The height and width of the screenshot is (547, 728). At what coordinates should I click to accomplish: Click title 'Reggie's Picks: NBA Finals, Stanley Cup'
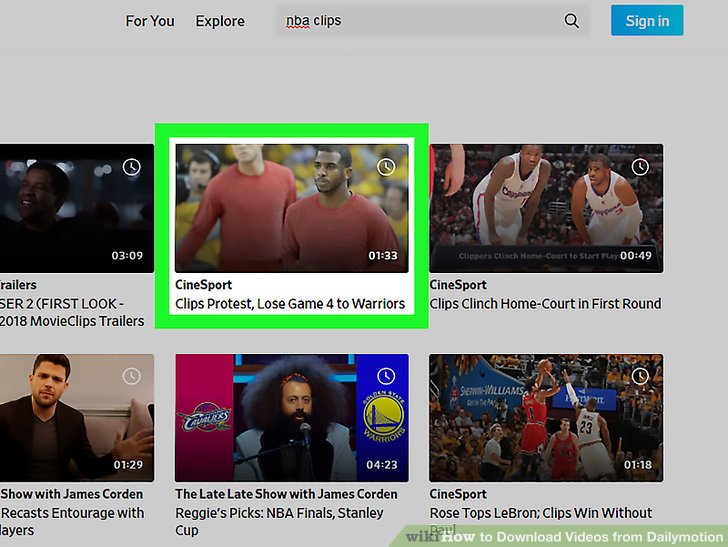pos(280,521)
